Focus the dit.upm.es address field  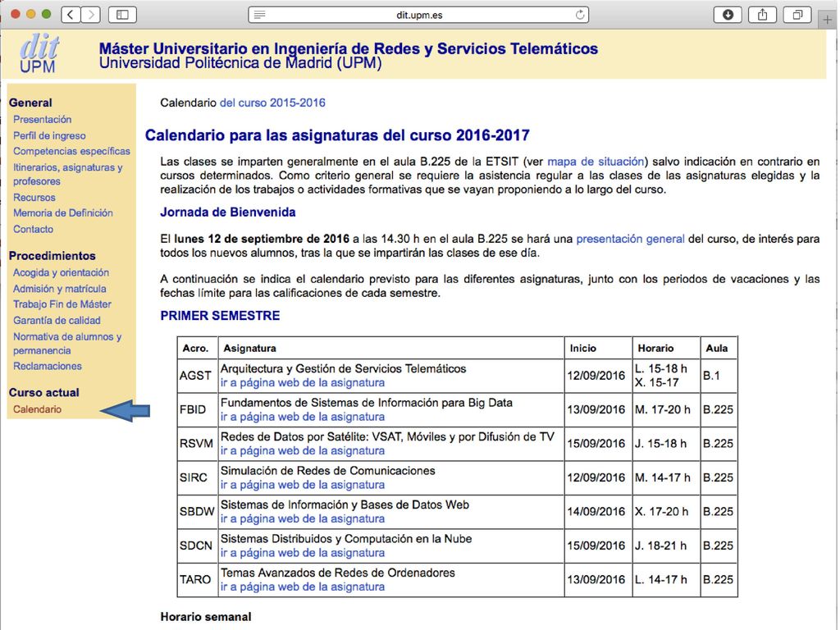coord(418,15)
